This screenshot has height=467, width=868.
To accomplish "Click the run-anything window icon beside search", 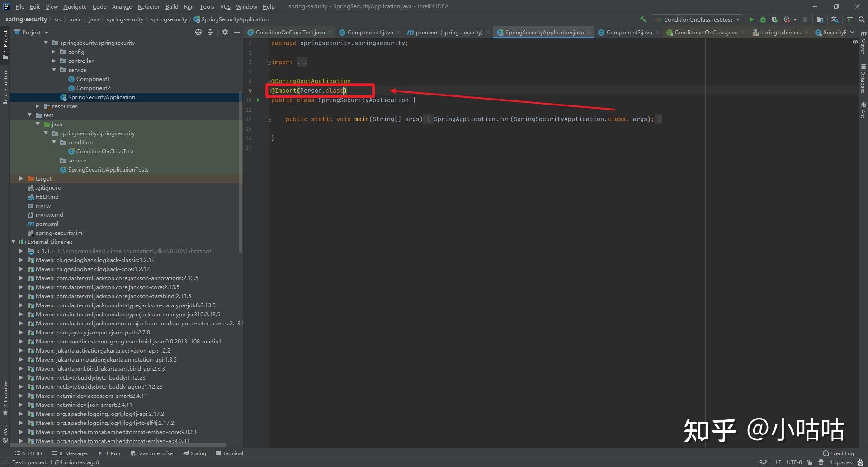I will click(850, 19).
